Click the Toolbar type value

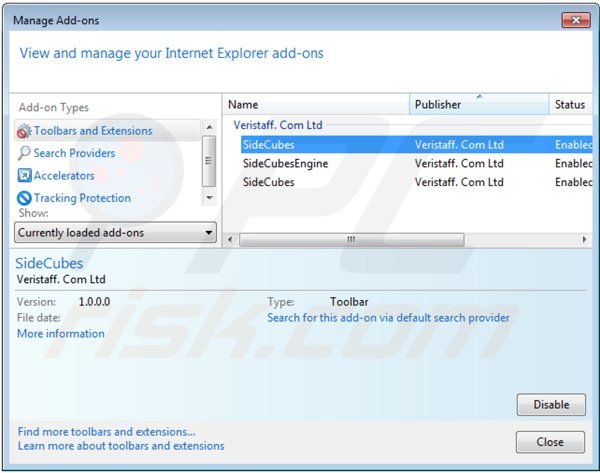pos(349,302)
